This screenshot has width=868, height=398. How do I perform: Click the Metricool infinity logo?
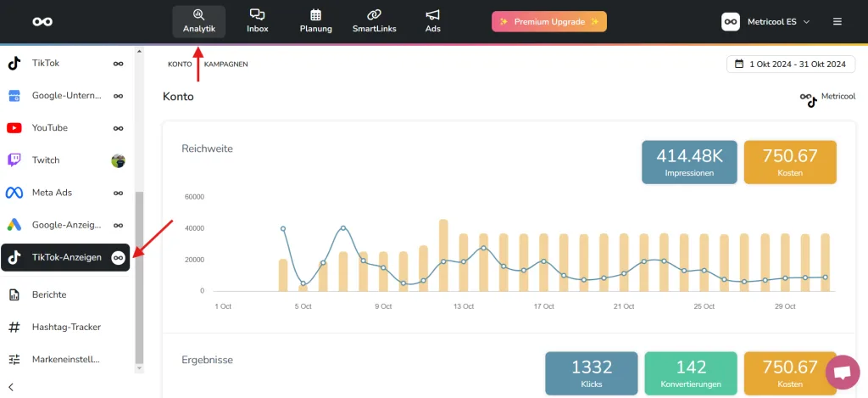[x=42, y=21]
